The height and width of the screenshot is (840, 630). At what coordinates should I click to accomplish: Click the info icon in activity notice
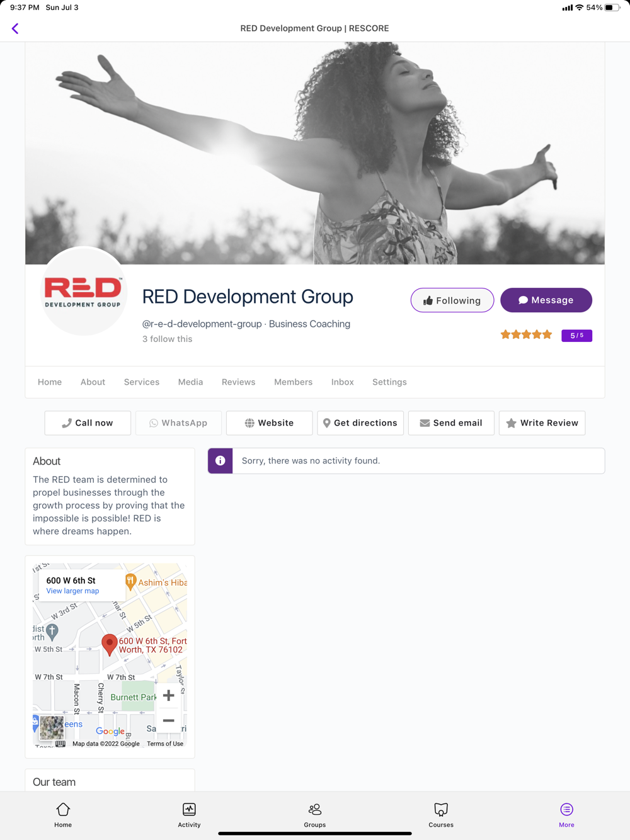(x=220, y=461)
